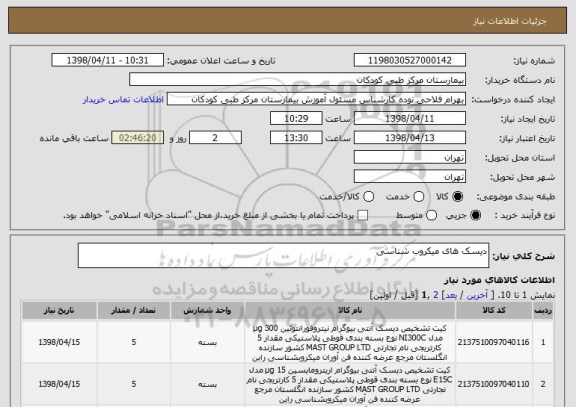Click the request creator name field

pos(316,99)
